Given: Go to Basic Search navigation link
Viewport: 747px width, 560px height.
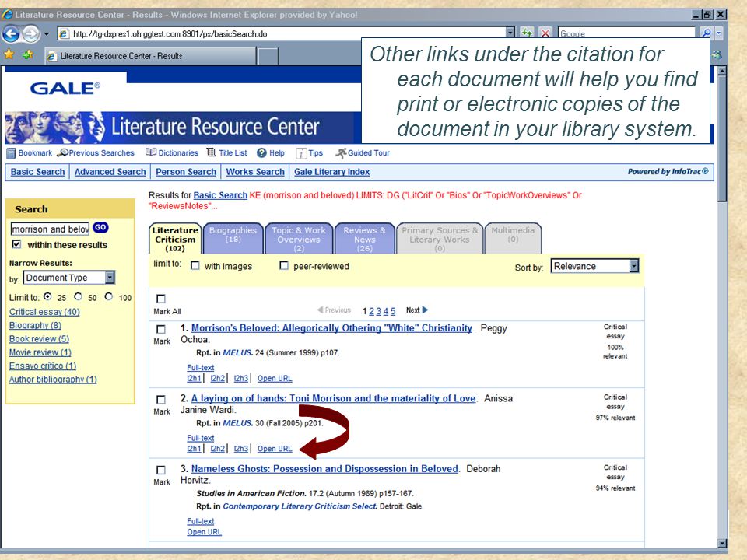Looking at the screenshot, I should (x=37, y=172).
